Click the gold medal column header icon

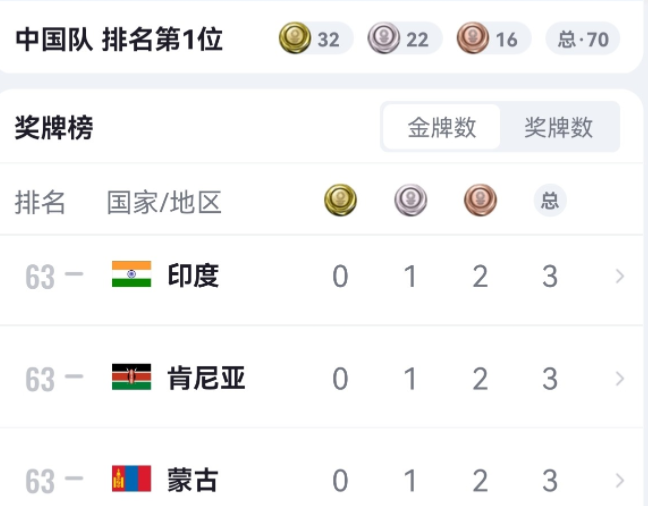340,201
